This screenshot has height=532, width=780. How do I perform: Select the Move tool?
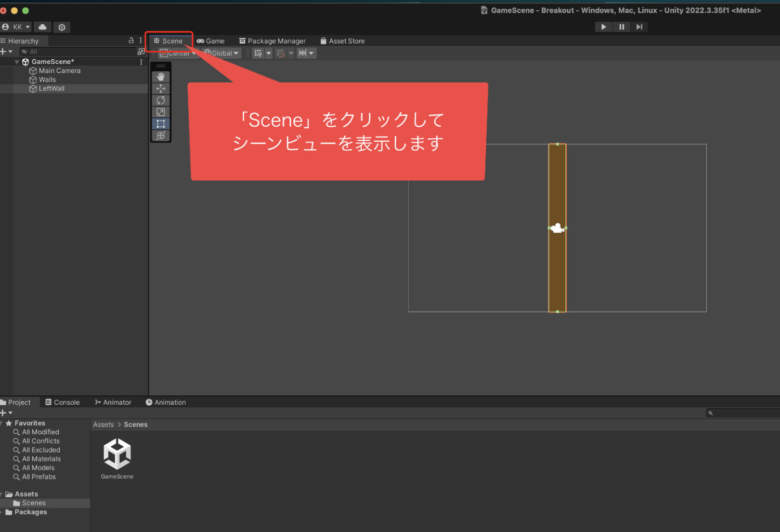[161, 88]
